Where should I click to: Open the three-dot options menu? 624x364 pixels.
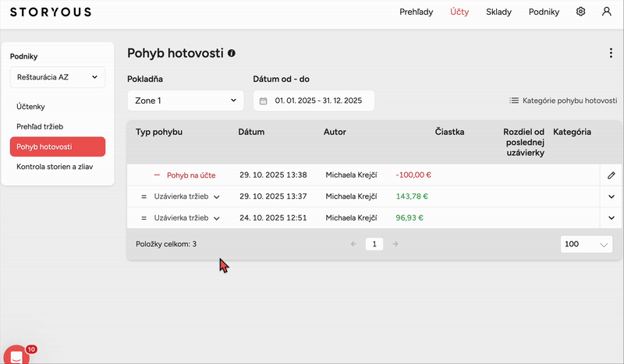[x=611, y=53]
